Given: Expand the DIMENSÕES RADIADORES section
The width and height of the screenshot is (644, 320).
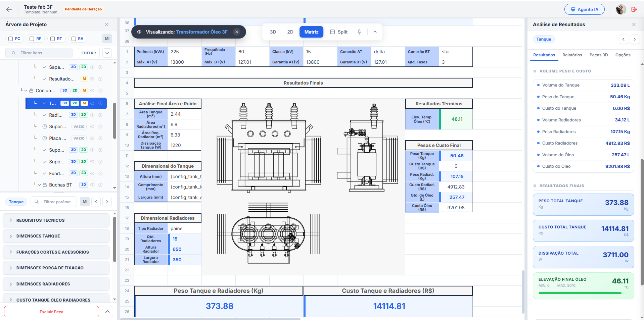Looking at the screenshot, I should 56,284.
